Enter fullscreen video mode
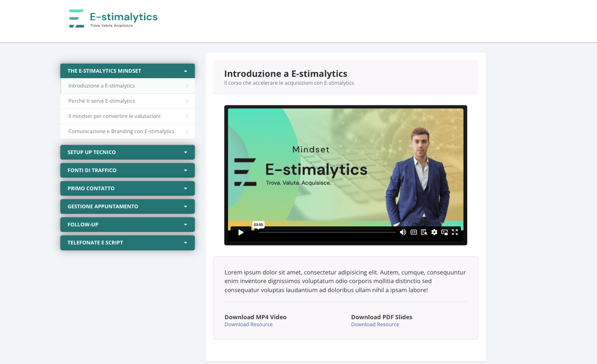The image size is (597, 364). point(455,232)
